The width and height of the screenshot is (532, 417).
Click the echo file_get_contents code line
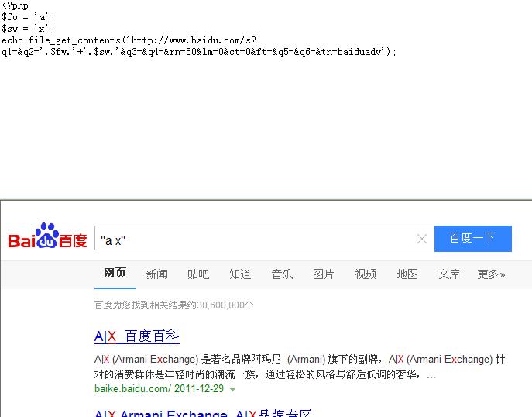point(129,40)
